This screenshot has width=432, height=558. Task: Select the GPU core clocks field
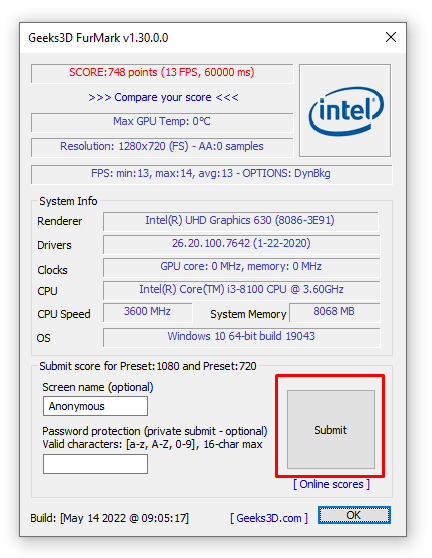(x=242, y=267)
